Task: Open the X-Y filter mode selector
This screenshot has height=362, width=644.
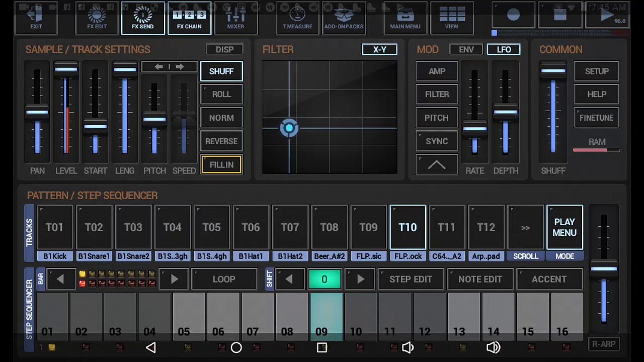Action: [379, 50]
